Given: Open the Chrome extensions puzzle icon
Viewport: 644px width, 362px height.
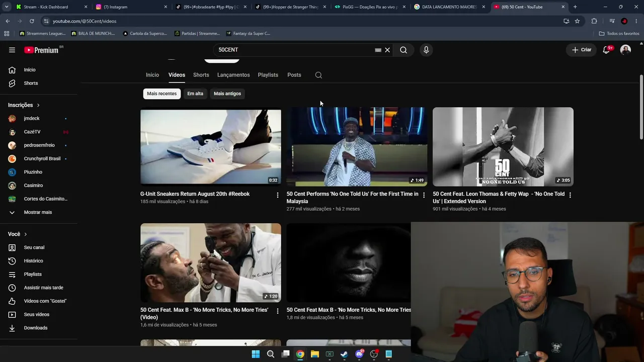Looking at the screenshot, I should click(x=594, y=21).
